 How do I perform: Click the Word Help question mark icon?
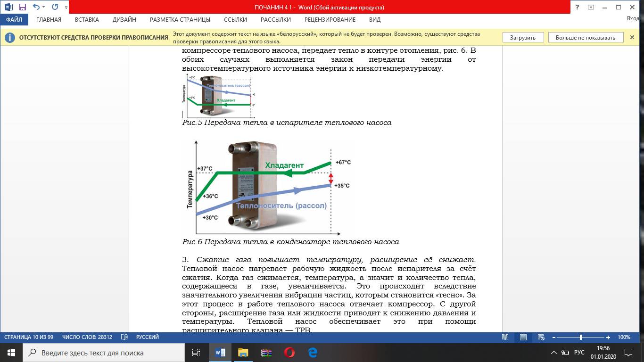[x=577, y=7]
